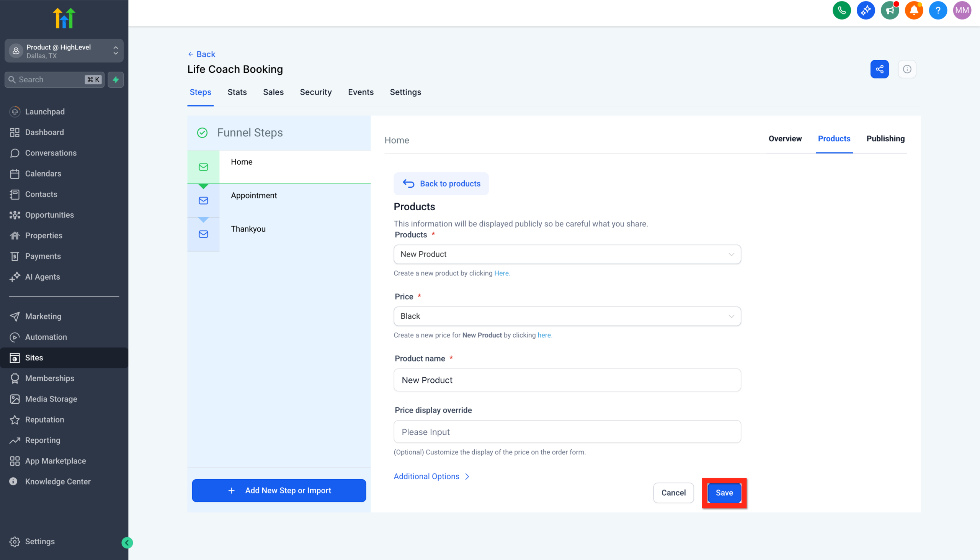Open Conversations from the sidebar
The image size is (980, 560).
pyautogui.click(x=51, y=153)
